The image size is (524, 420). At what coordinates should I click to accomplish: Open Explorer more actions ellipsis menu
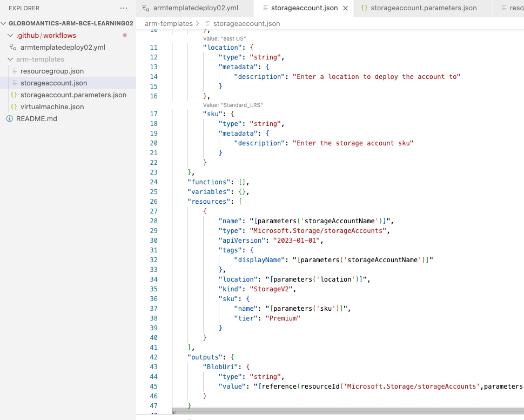(124, 8)
